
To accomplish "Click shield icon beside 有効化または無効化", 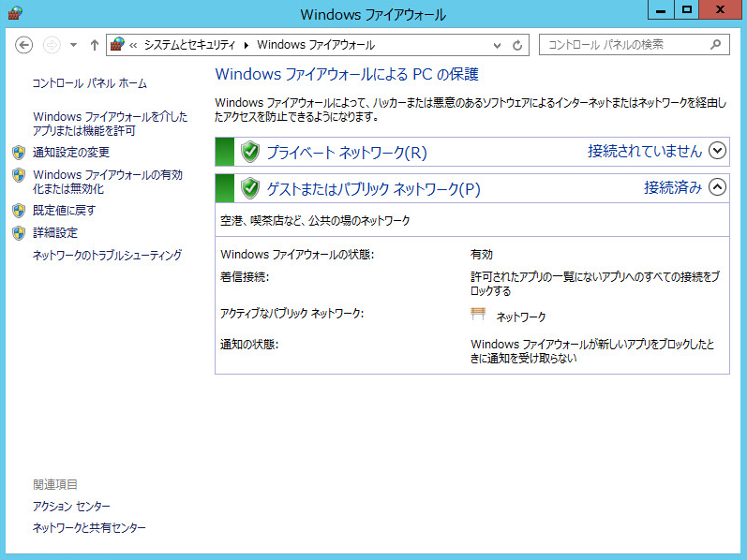I will pos(19,175).
